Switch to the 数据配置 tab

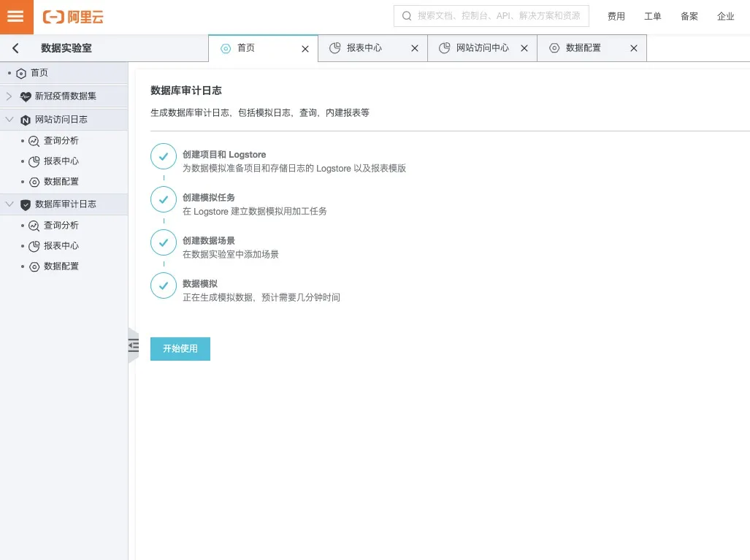pyautogui.click(x=592, y=48)
